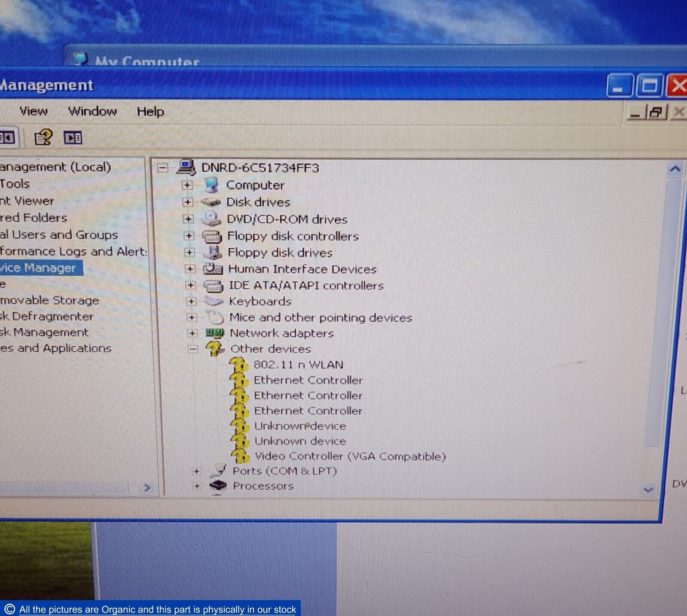Collapse the Other devices node
687x616 pixels.
click(x=193, y=349)
